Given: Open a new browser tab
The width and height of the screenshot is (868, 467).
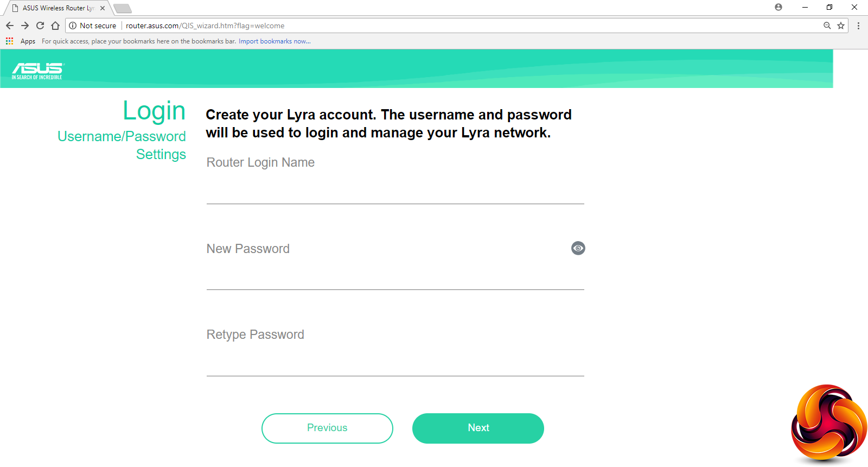Looking at the screenshot, I should point(123,8).
